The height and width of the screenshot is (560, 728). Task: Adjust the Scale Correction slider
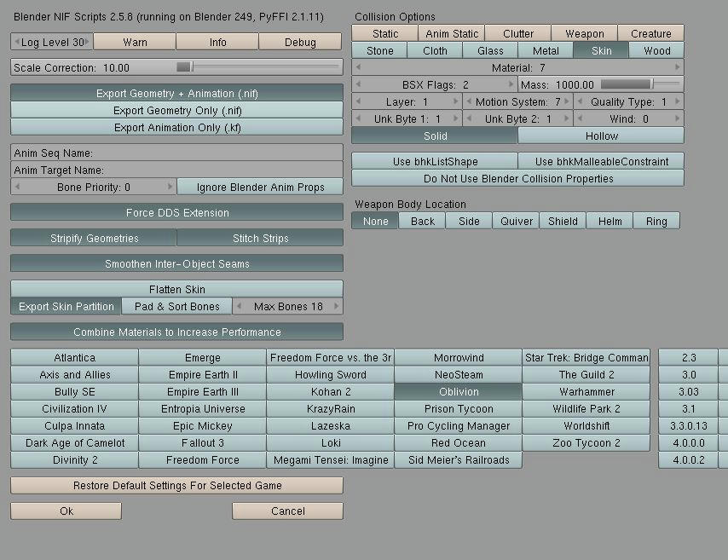257,67
